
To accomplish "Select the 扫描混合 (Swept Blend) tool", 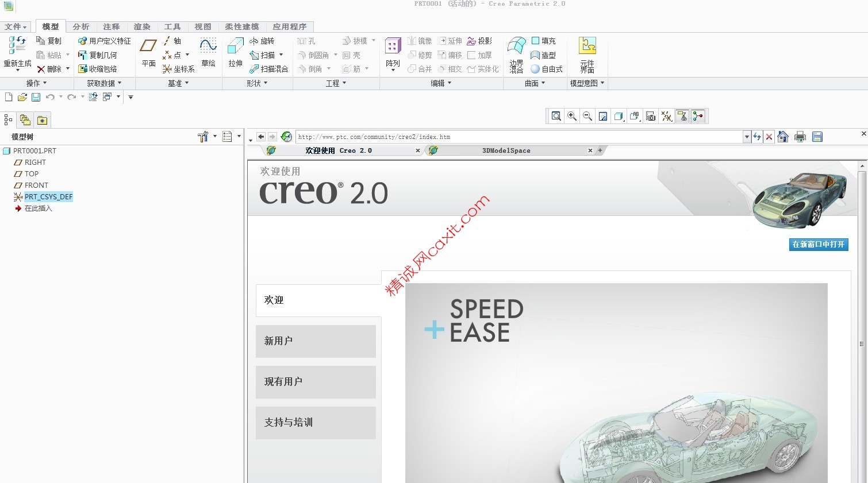I will pos(268,69).
